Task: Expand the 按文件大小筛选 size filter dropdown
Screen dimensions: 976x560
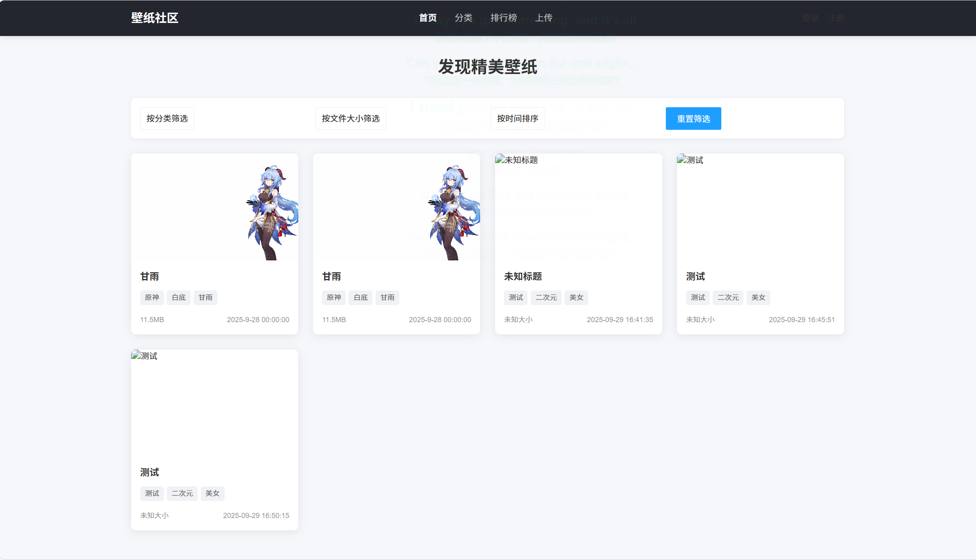Action: [x=351, y=118]
